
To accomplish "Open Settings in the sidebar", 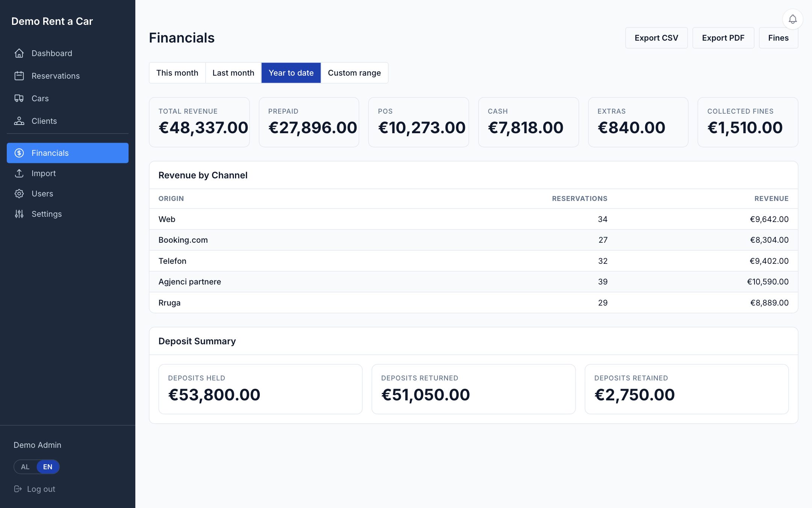I will pos(68,214).
